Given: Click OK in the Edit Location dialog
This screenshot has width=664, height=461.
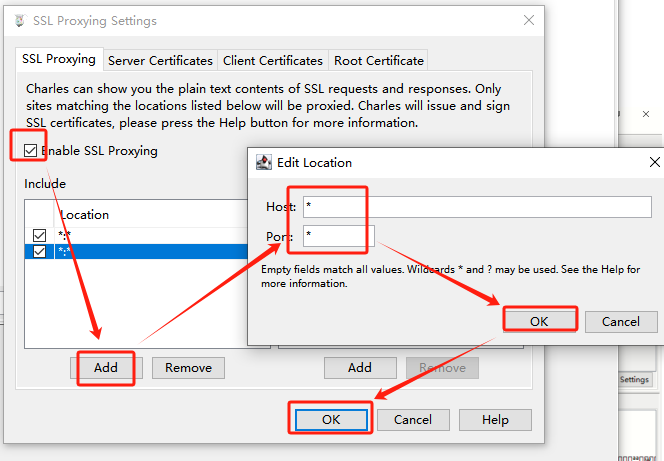Looking at the screenshot, I should click(x=539, y=321).
